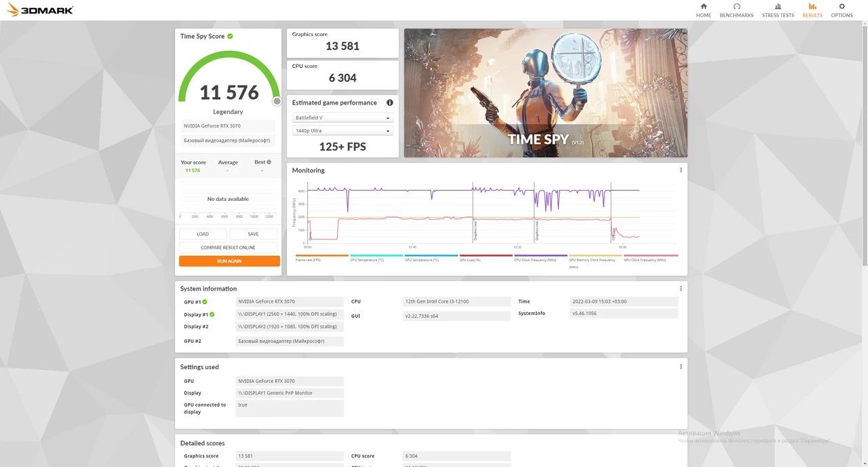Click the 12th Gen Intel Core i3-12100 field
This screenshot has width=868, height=467.
(x=456, y=301)
